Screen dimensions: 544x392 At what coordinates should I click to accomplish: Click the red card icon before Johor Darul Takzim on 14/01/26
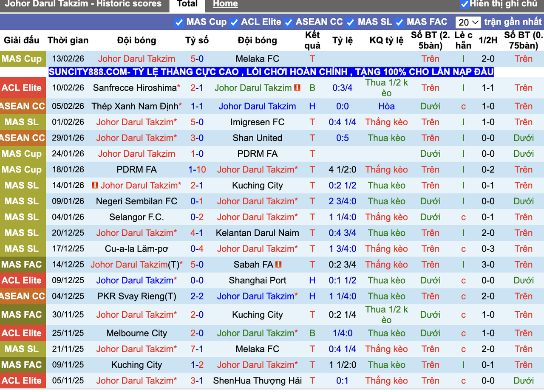(x=95, y=185)
